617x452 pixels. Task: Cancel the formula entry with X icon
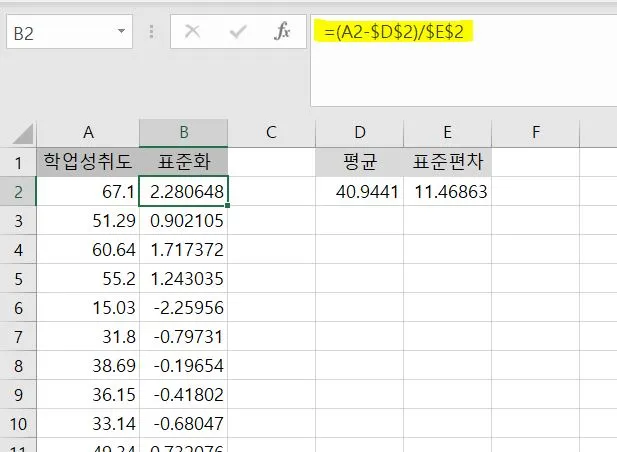(192, 31)
